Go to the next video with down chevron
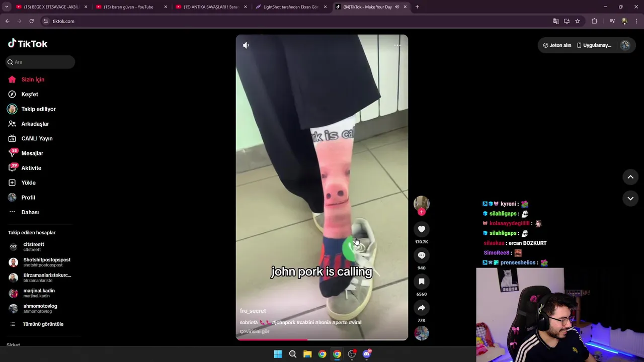The width and height of the screenshot is (644, 362). tap(630, 199)
